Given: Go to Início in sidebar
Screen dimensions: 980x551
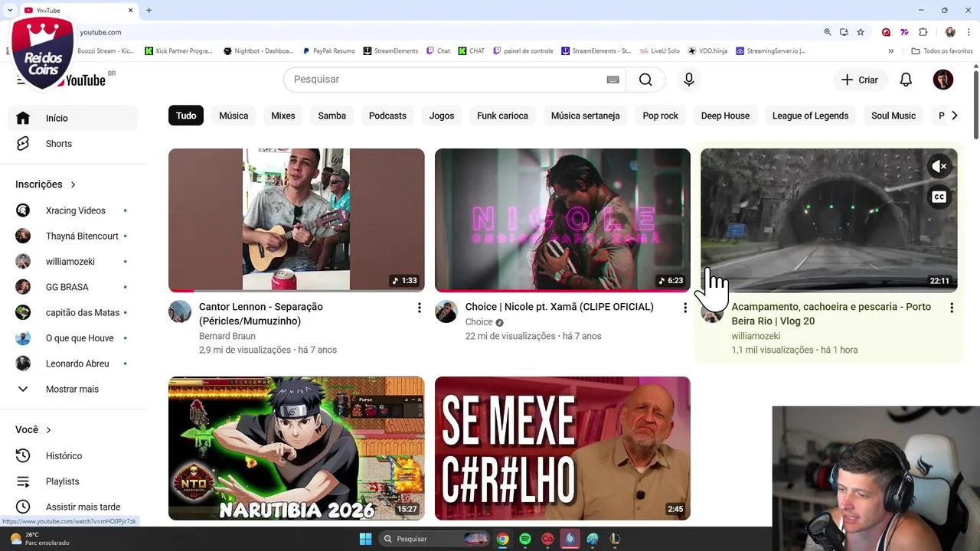Looking at the screenshot, I should coord(73,118).
